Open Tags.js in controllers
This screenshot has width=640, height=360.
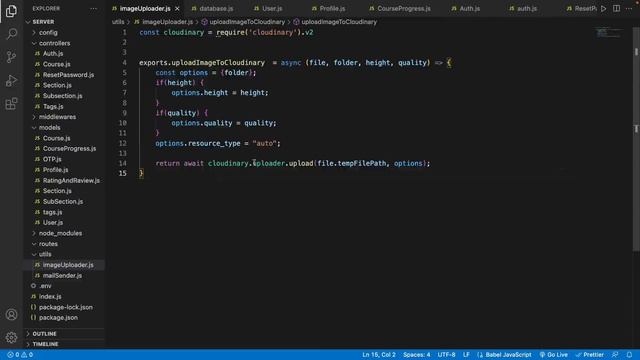click(x=53, y=107)
